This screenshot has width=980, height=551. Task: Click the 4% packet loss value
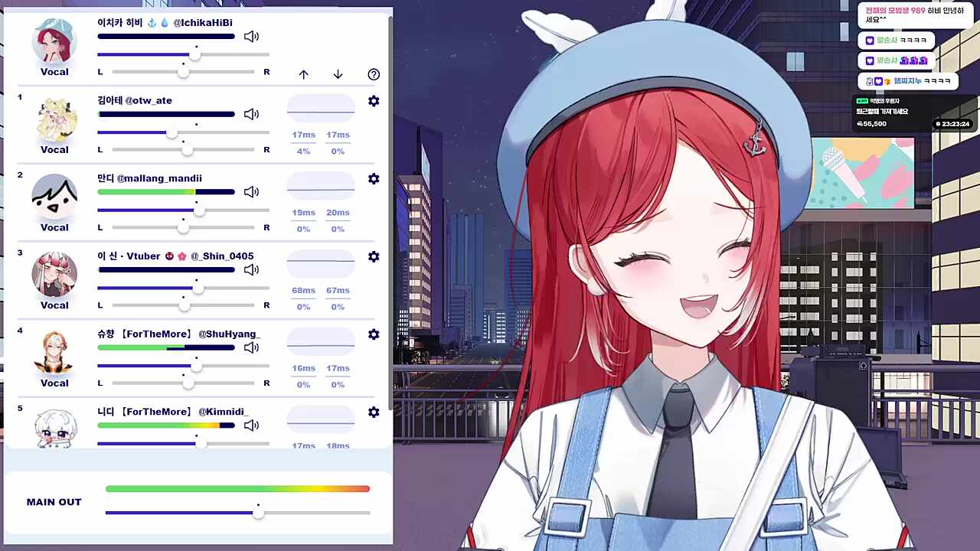(303, 152)
